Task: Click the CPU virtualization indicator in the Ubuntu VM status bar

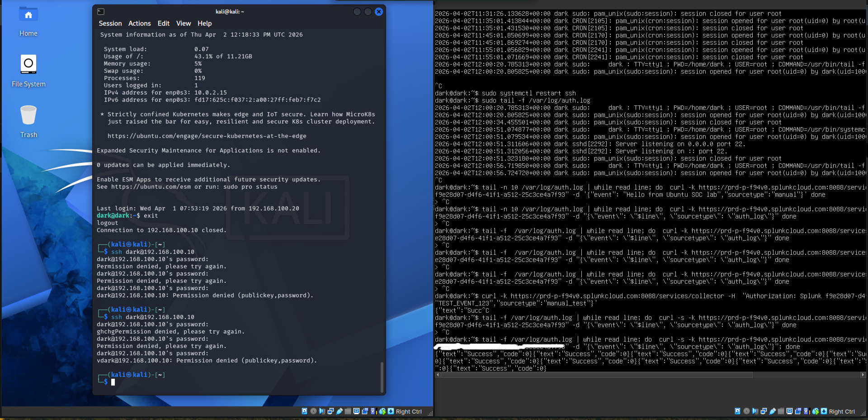Action: tap(807, 411)
